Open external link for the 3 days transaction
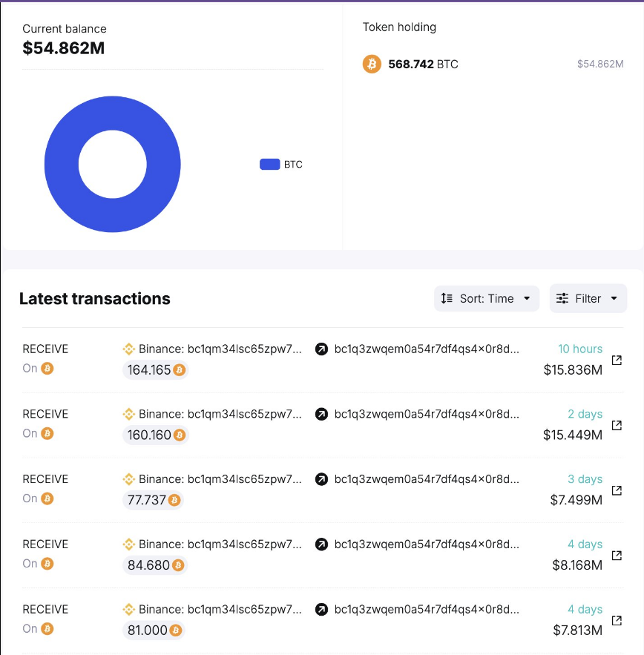644x655 pixels. tap(617, 490)
